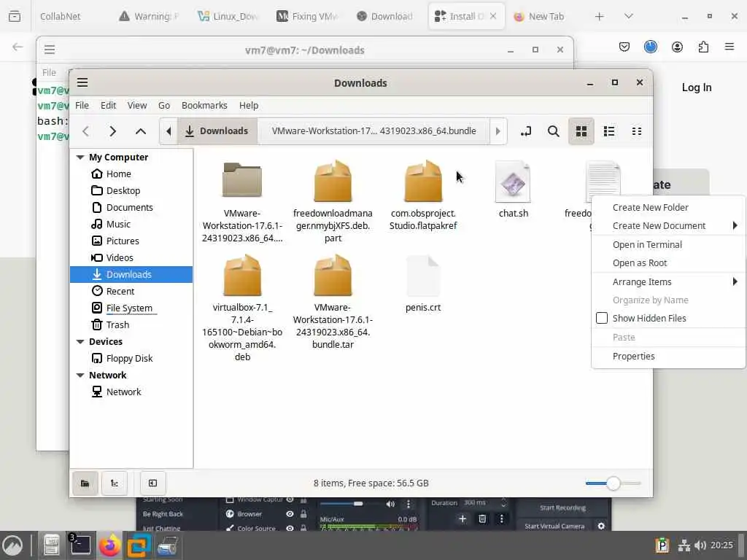Image resolution: width=747 pixels, height=560 pixels.
Task: Open the Bookmarks menu
Action: click(204, 105)
